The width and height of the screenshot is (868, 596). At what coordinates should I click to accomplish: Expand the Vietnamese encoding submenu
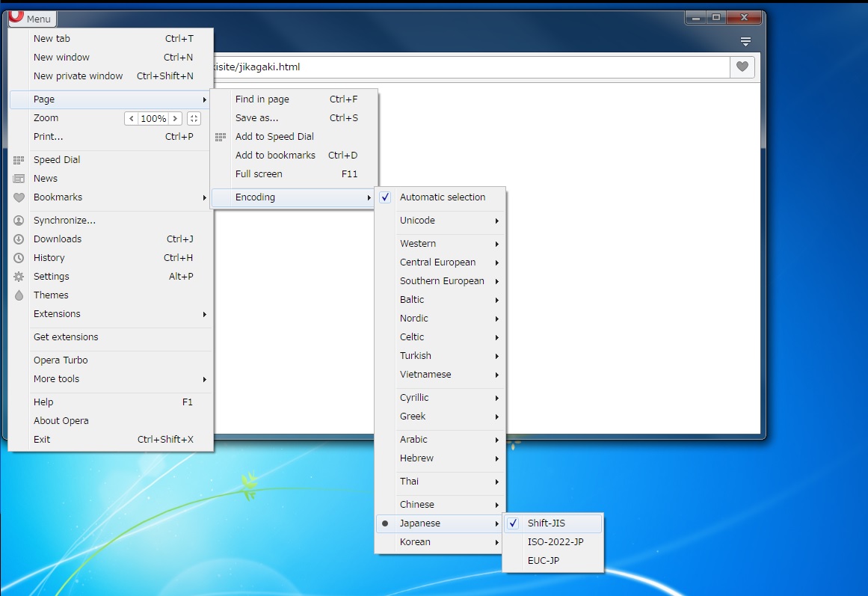pyautogui.click(x=440, y=375)
